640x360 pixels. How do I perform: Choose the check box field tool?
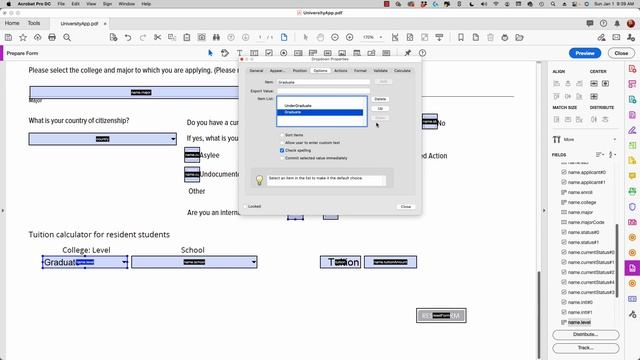[269, 53]
